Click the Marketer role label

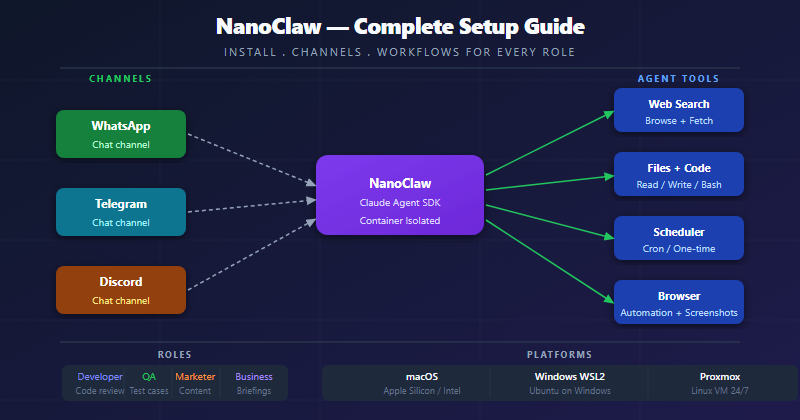click(x=195, y=377)
